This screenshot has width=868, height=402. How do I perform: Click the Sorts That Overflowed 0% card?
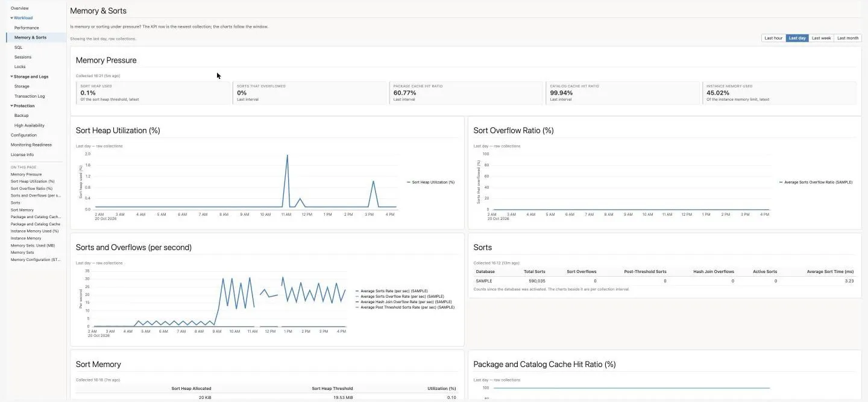(x=310, y=93)
